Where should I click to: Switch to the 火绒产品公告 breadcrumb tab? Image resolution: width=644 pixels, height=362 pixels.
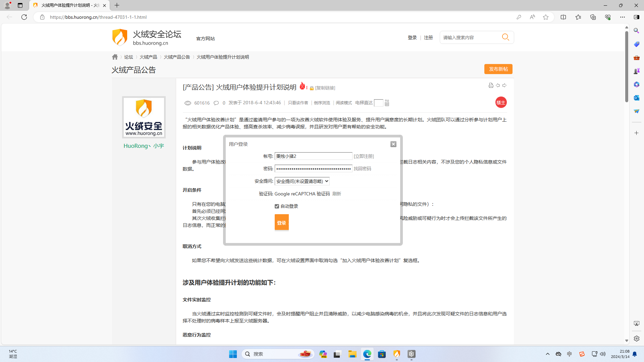pos(177,57)
